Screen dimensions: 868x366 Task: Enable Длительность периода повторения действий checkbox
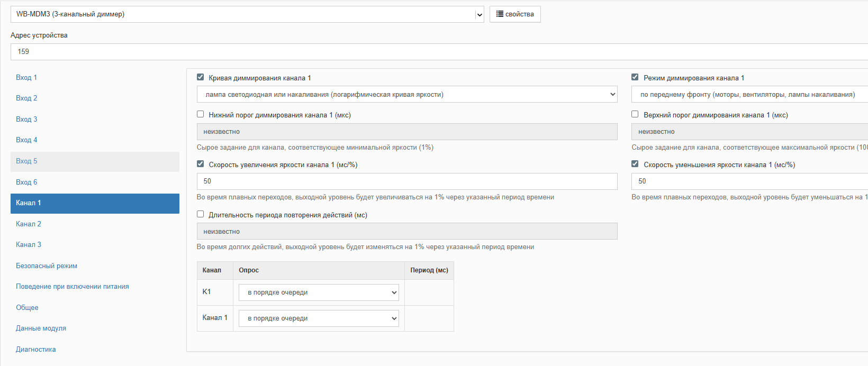point(201,214)
